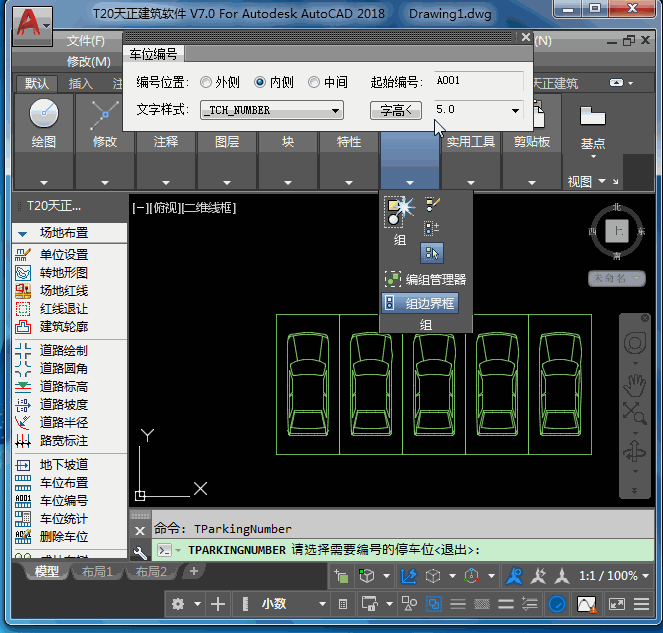Toggle the blue circular status bar button
This screenshot has height=633, width=663.
point(557,604)
